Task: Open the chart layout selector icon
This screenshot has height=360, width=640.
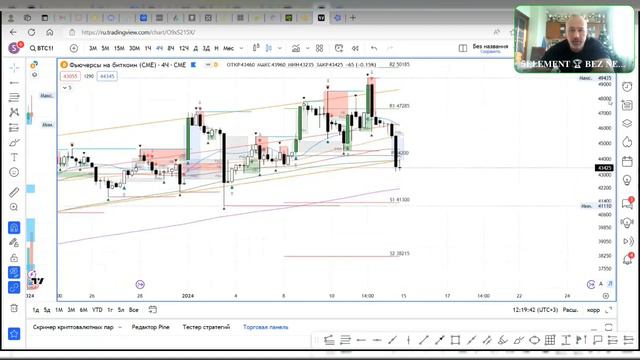Action: click(463, 48)
